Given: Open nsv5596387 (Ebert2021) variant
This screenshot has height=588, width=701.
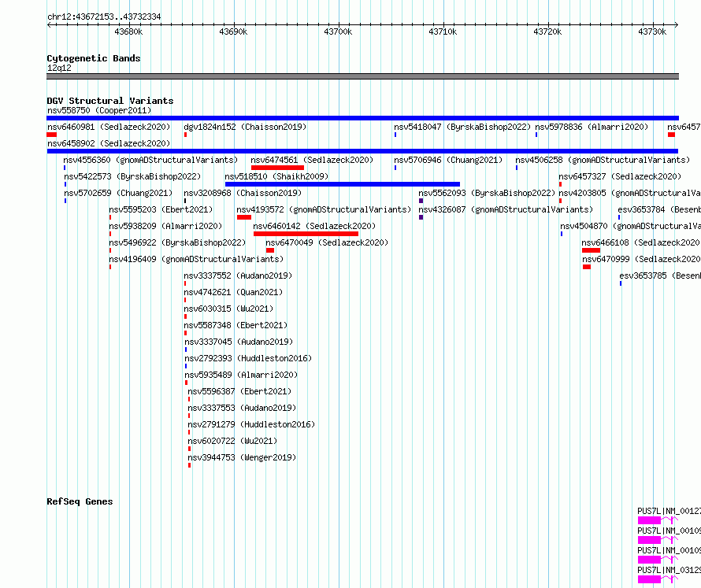Looking at the screenshot, I should [x=239, y=391].
